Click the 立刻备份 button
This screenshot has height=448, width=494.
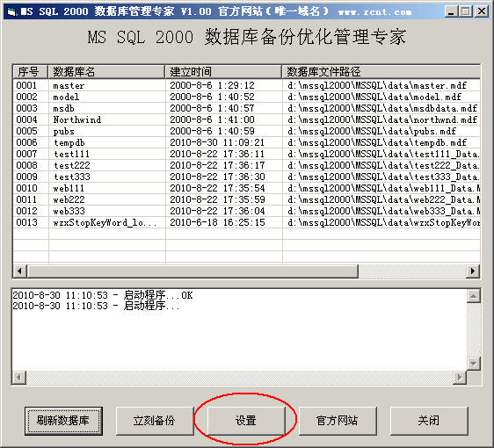pos(155,421)
